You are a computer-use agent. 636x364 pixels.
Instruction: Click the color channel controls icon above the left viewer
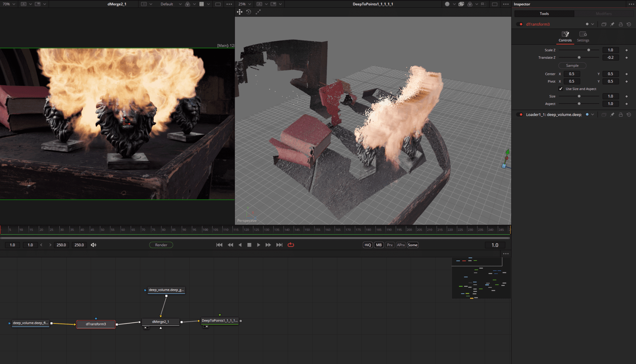[187, 4]
